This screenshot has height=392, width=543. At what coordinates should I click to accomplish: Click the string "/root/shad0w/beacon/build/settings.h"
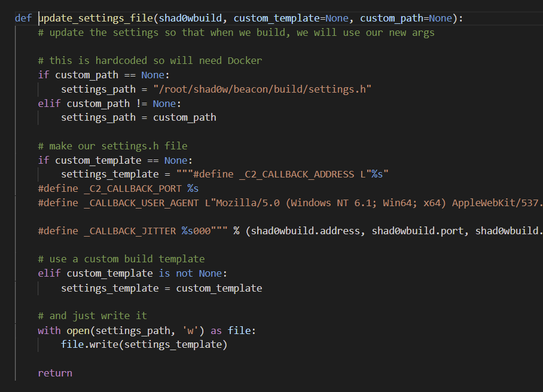[262, 89]
